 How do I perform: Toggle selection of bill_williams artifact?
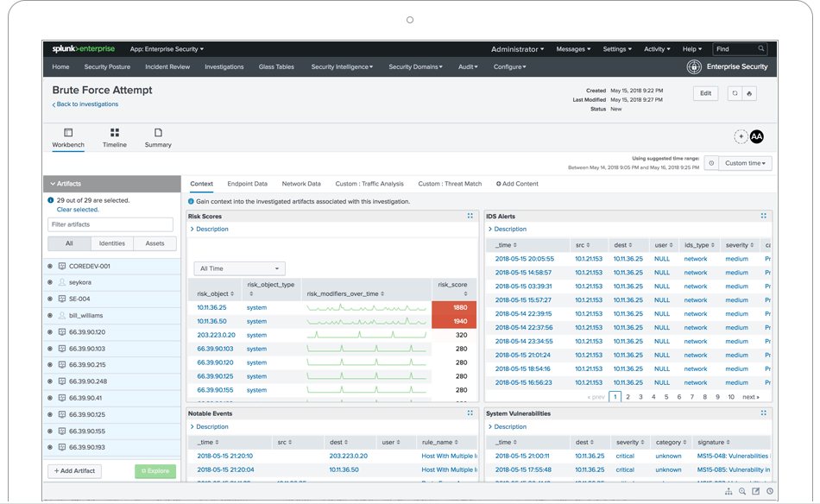(50, 315)
